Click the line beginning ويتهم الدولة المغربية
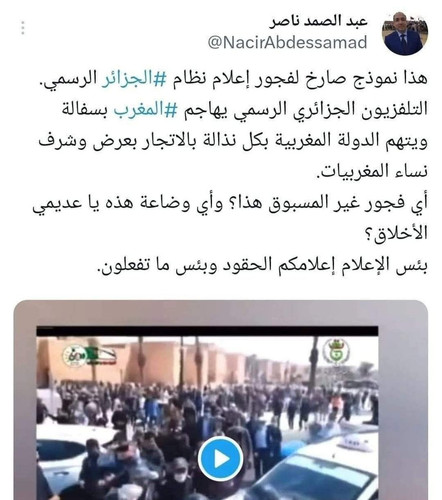The image size is (442, 500). (x=233, y=141)
